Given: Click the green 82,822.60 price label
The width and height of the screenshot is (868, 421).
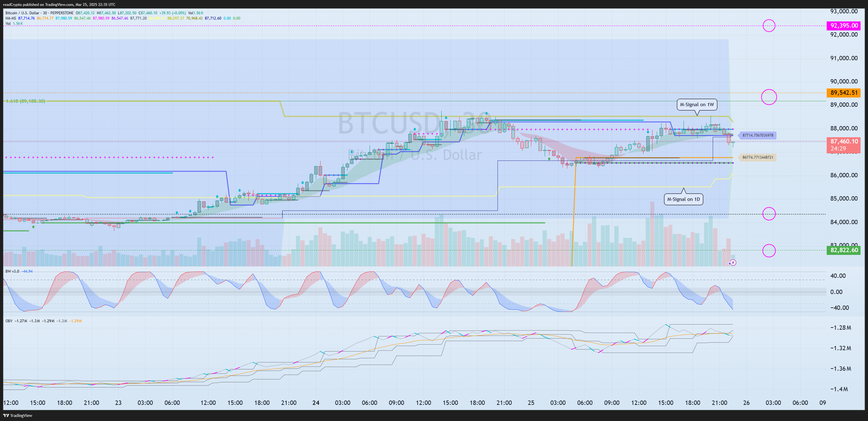Looking at the screenshot, I should [843, 250].
